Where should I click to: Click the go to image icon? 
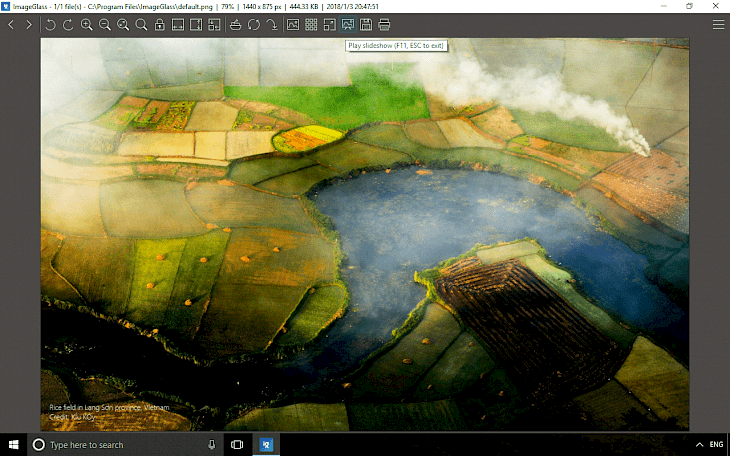(x=272, y=25)
